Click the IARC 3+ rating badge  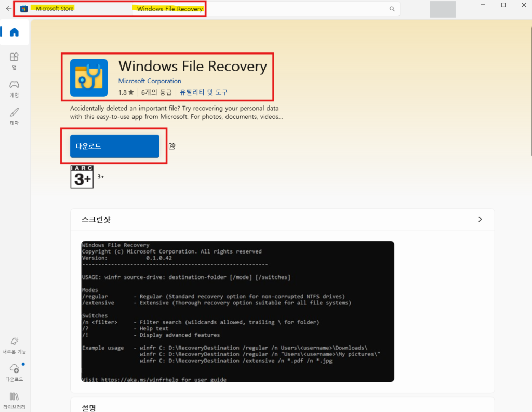point(82,177)
